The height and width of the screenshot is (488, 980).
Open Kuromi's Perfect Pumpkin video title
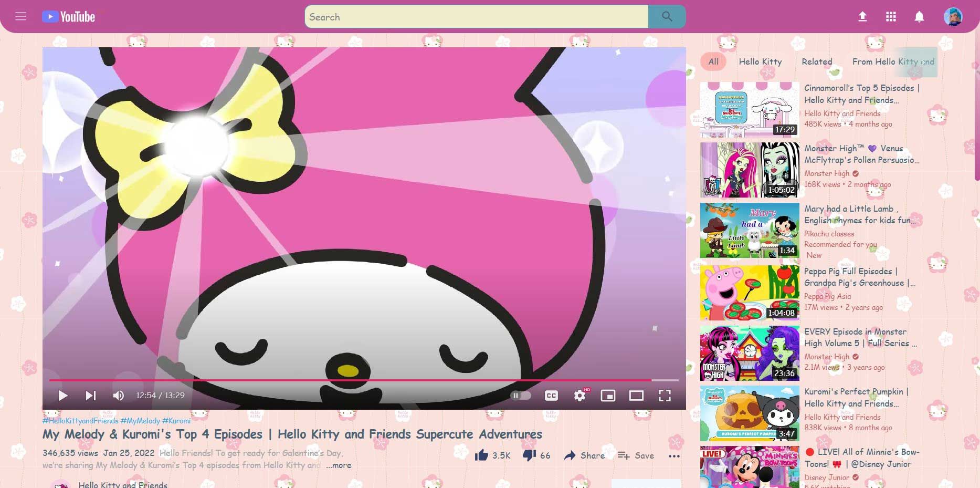tap(856, 398)
